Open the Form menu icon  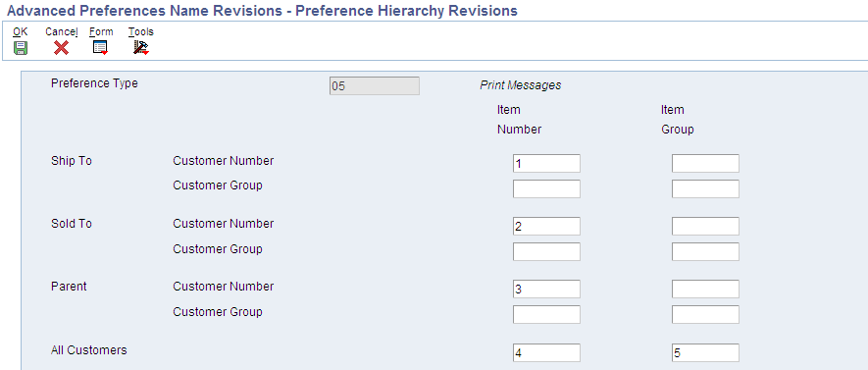[x=100, y=48]
